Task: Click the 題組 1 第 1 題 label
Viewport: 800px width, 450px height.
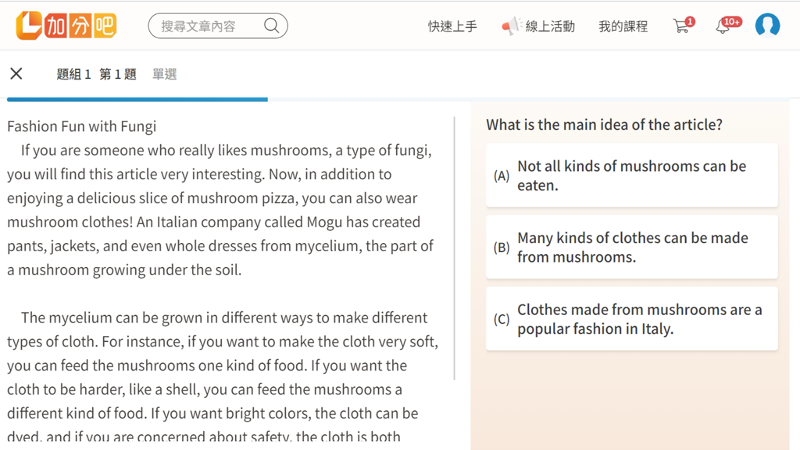Action: [96, 74]
